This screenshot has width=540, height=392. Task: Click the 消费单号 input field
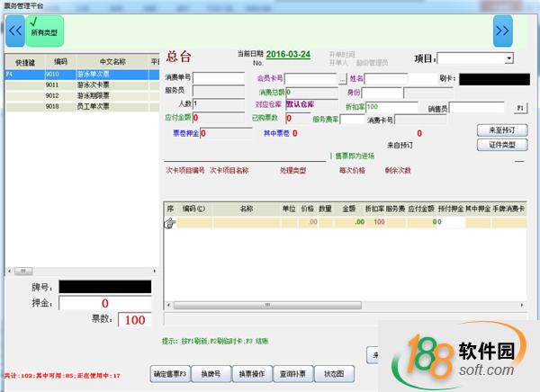[x=218, y=79]
